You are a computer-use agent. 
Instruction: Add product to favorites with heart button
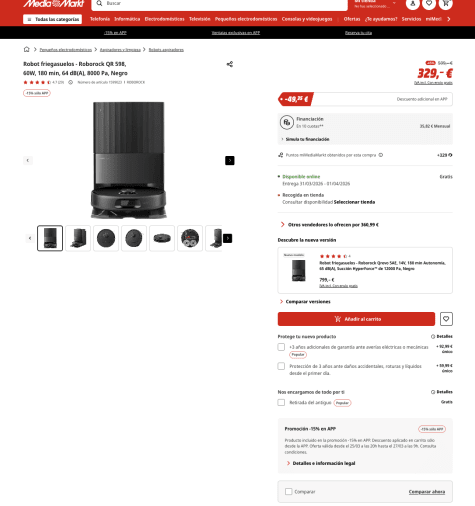click(x=446, y=319)
